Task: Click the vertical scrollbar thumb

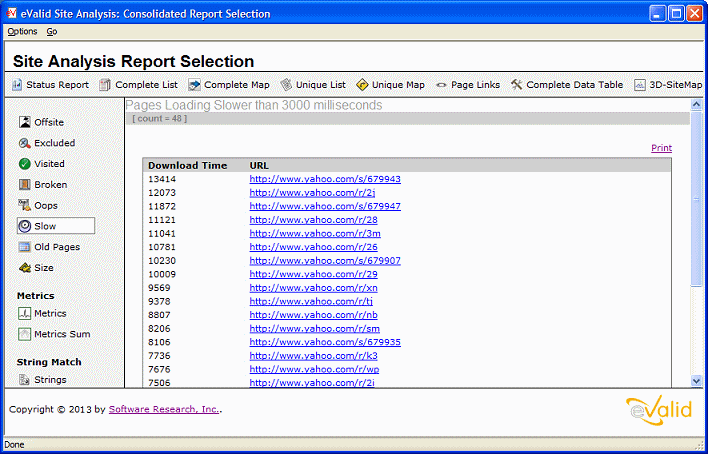Action: 696,198
